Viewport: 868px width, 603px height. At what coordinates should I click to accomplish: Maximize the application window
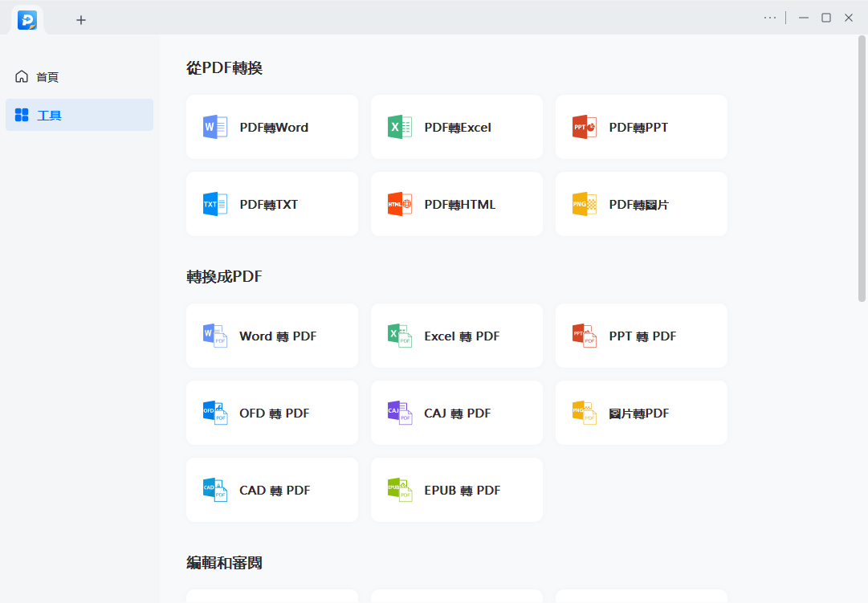coord(826,18)
